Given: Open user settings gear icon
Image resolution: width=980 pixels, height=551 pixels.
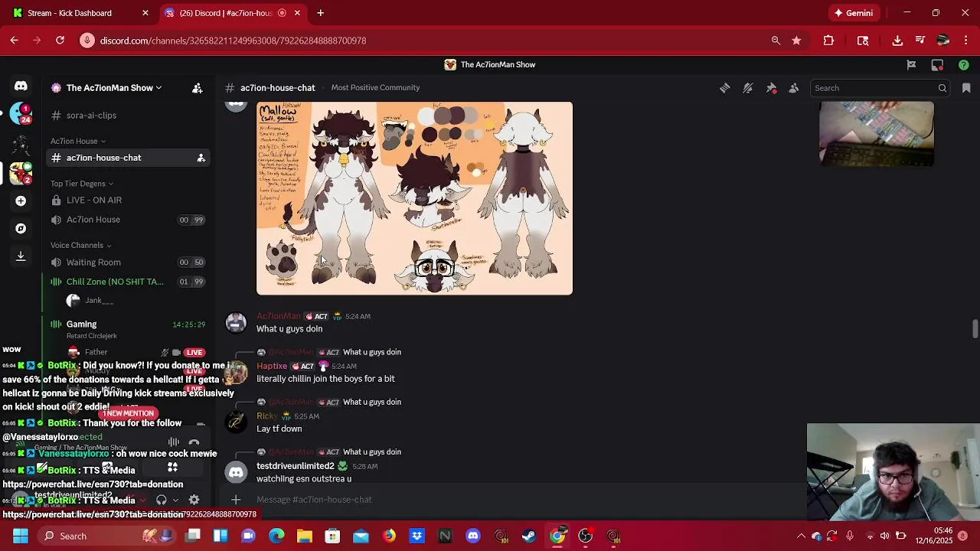Looking at the screenshot, I should click(x=194, y=500).
